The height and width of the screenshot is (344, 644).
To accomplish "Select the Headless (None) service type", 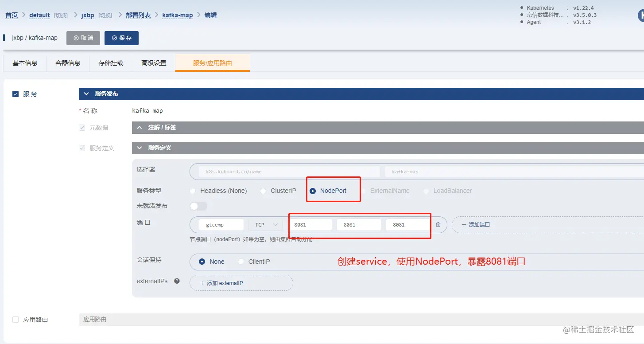I will [x=193, y=191].
